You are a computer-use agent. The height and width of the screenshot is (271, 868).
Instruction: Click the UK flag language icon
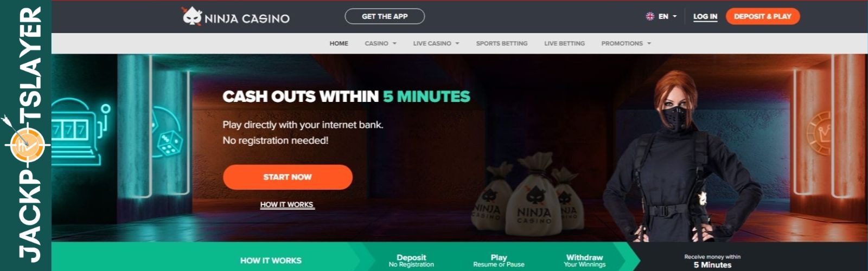point(649,16)
